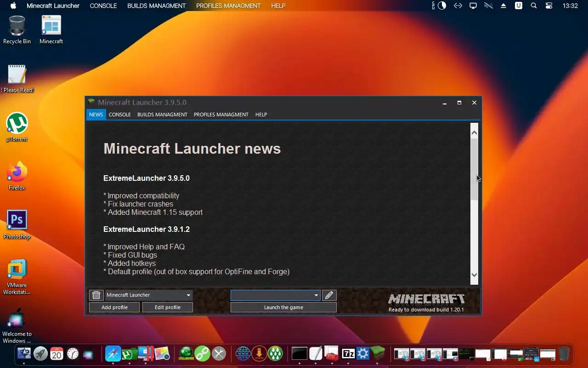Click the 13:32 clock in the menu bar
Image resolution: width=588 pixels, height=368 pixels.
pyautogui.click(x=570, y=6)
